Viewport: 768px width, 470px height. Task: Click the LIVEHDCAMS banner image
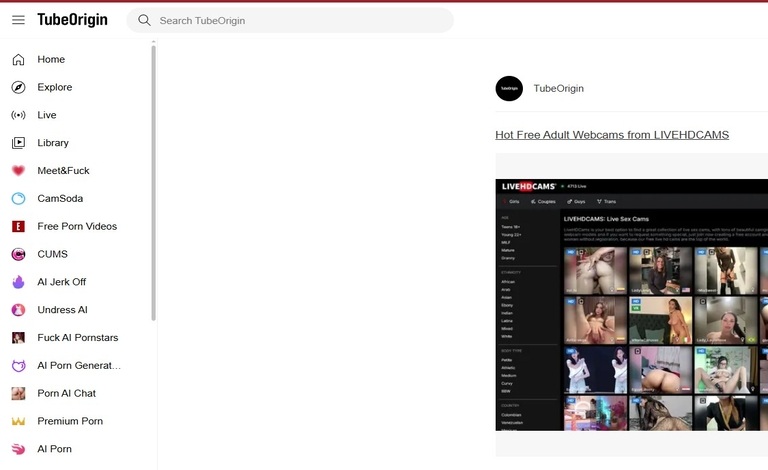[631, 305]
